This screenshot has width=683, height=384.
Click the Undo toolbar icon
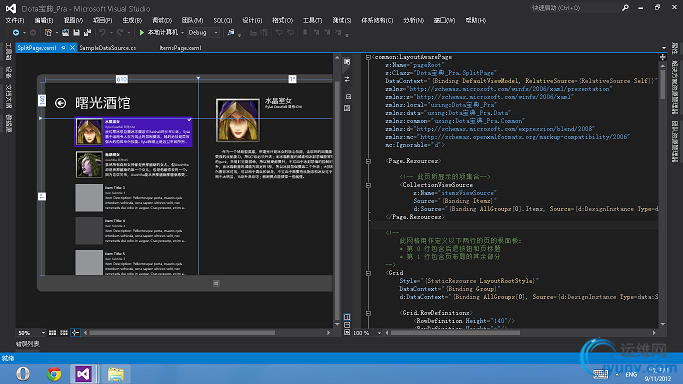[102, 32]
